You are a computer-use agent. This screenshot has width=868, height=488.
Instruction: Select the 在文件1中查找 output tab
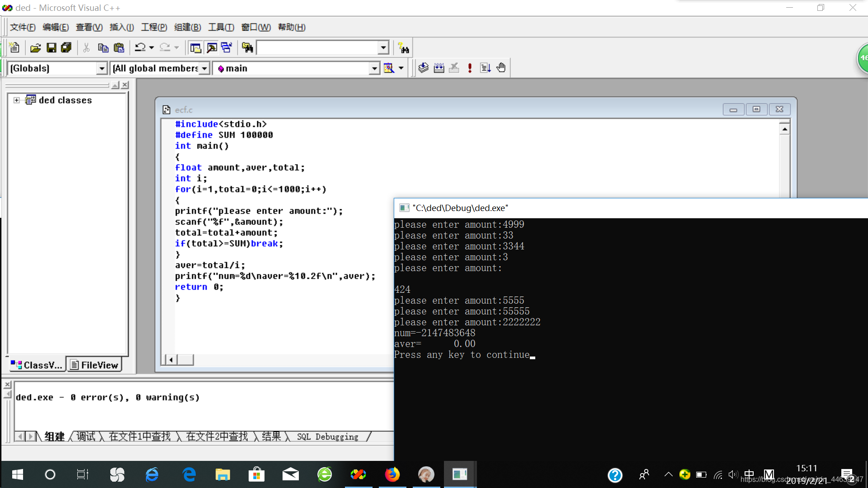[x=140, y=436]
